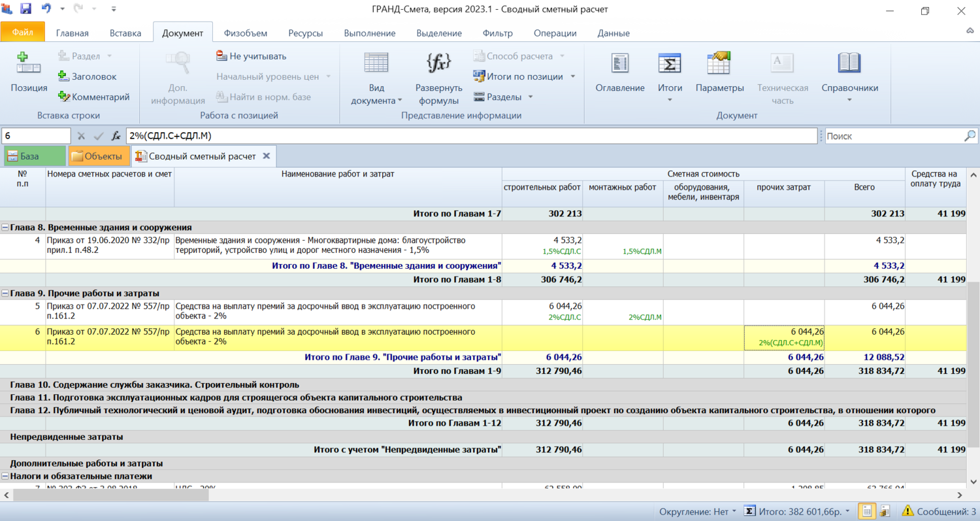This screenshot has height=521, width=980.
Task: Collapse Глава 8 section
Action: tap(5, 227)
